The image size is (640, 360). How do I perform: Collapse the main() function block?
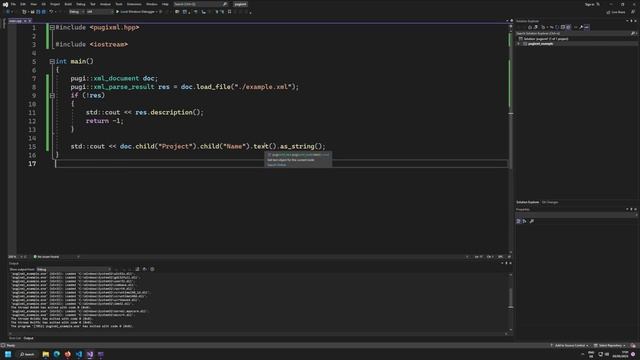(x=52, y=61)
